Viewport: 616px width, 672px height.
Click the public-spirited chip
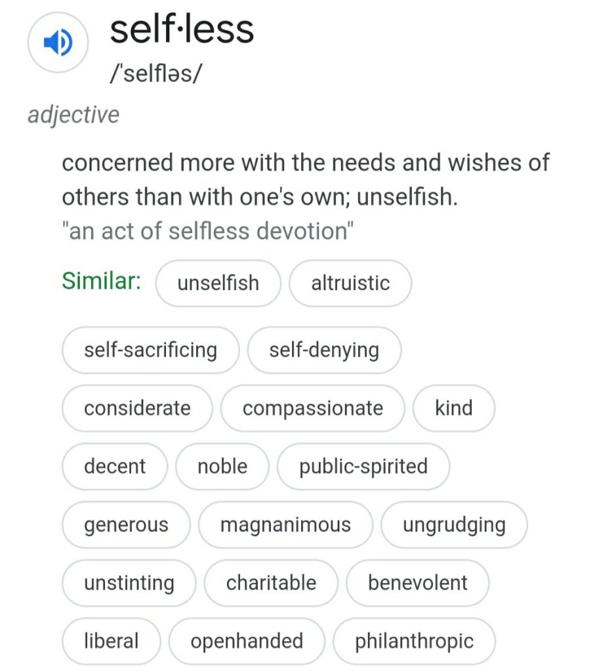pos(363,467)
